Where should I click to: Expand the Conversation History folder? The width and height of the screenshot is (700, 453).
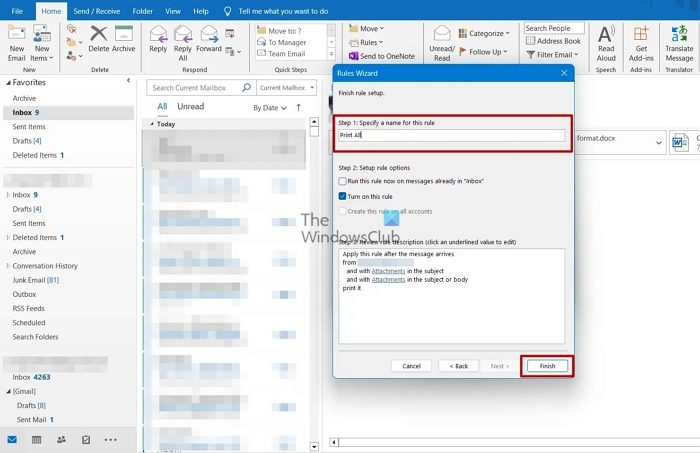point(8,266)
